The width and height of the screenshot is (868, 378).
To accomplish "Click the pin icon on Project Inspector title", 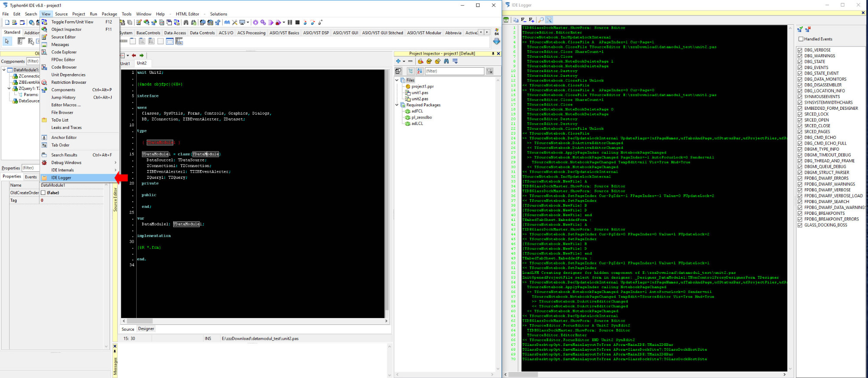I will 493,54.
